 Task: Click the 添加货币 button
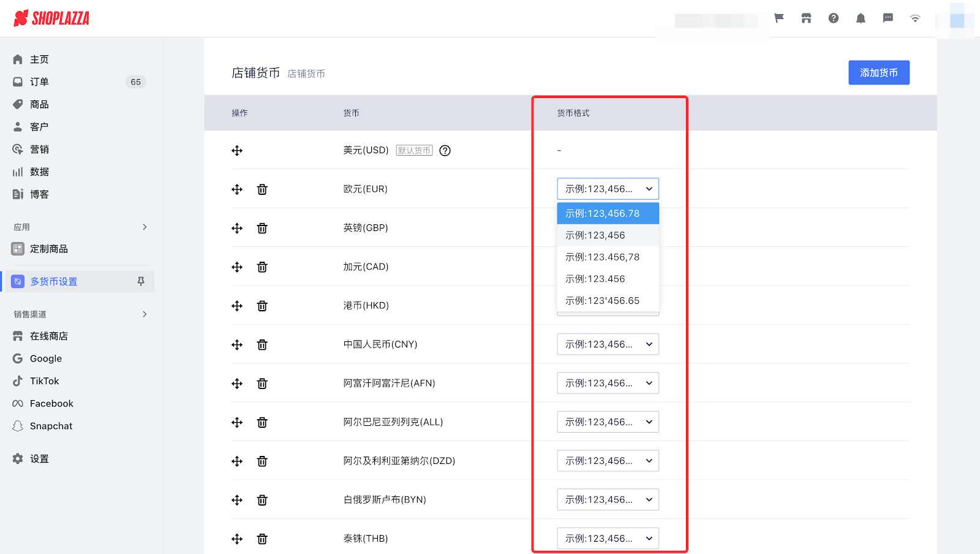(878, 72)
